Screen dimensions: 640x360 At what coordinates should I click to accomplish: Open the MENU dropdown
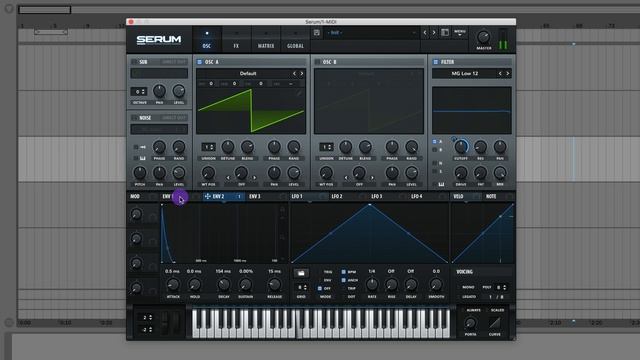pyautogui.click(x=460, y=33)
